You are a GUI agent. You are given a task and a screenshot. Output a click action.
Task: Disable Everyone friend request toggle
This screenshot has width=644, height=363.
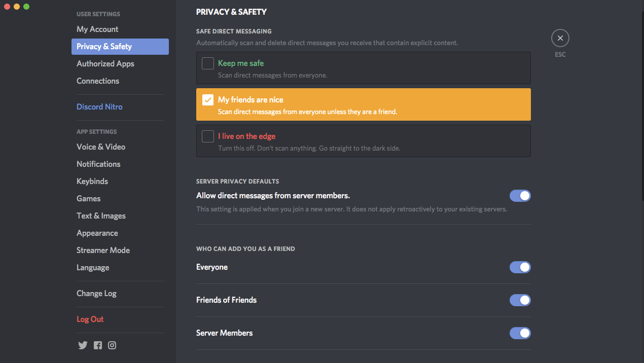[x=520, y=267]
